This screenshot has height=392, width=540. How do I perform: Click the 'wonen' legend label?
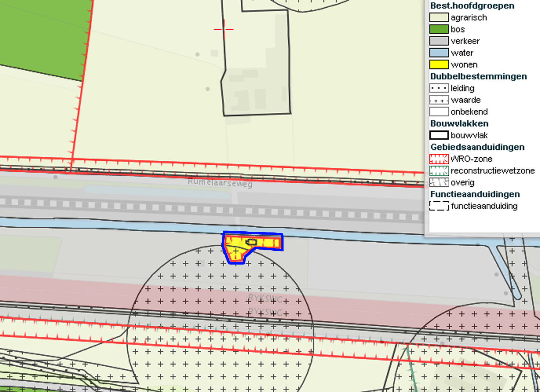(x=464, y=65)
